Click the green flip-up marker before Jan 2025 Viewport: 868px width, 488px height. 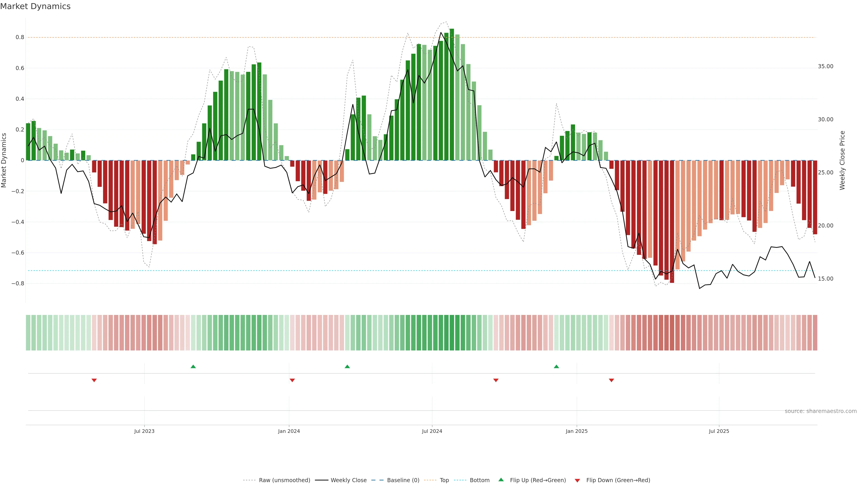[x=556, y=366]
